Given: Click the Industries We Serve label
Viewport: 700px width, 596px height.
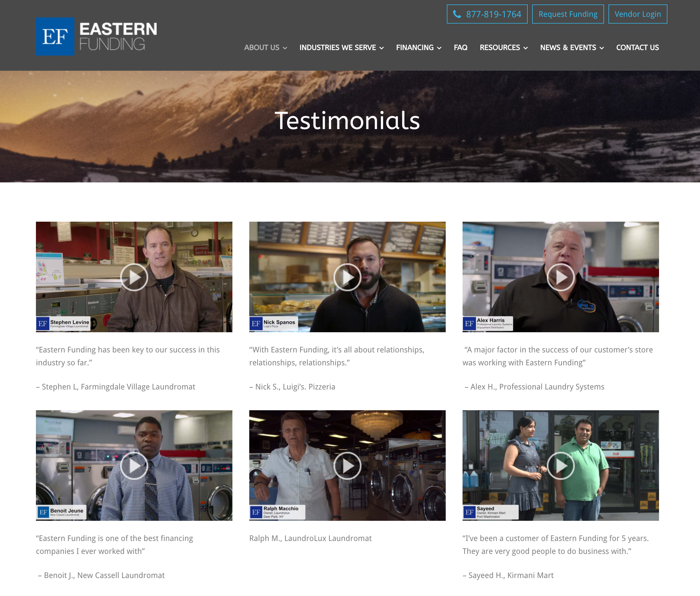Looking at the screenshot, I should click(337, 48).
